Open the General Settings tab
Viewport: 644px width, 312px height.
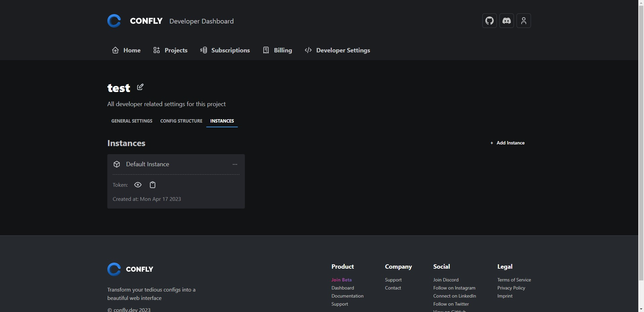point(131,121)
